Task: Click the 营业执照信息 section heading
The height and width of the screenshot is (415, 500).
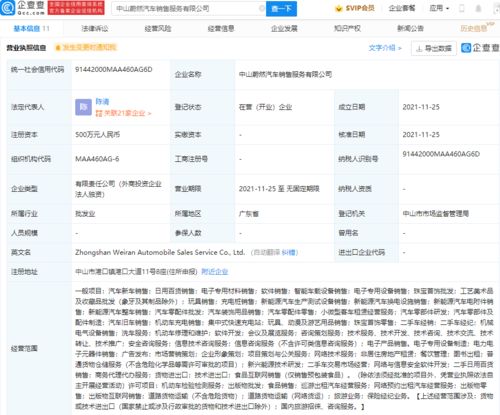Action: (x=26, y=48)
